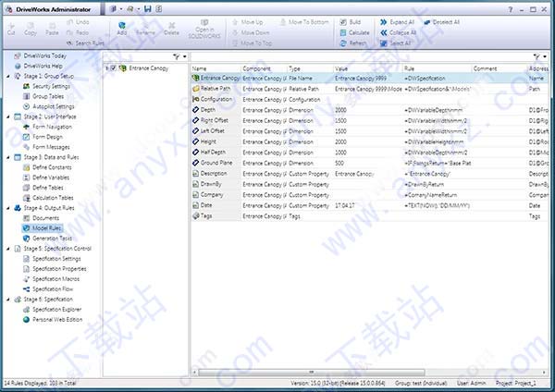Open DriveWorks Help
Screen dimensions: 555x392
[39, 66]
